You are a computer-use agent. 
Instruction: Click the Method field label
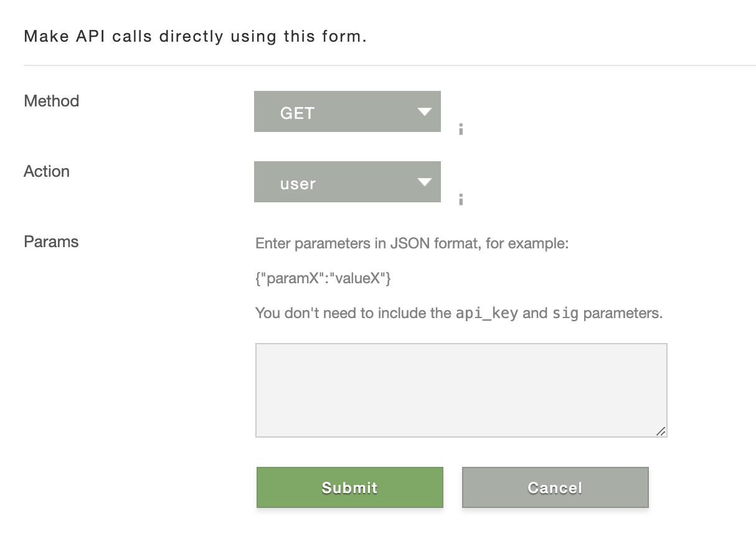[51, 101]
